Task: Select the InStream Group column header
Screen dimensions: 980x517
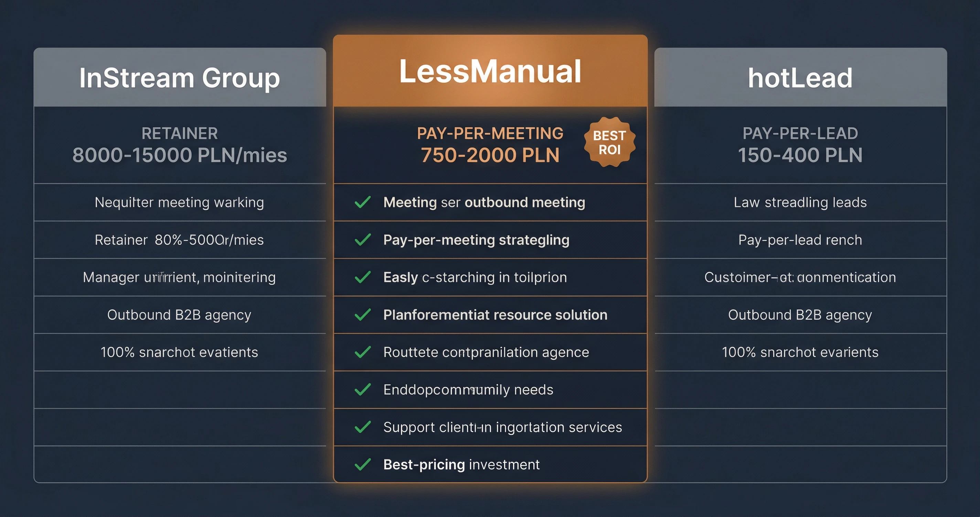Action: point(180,78)
